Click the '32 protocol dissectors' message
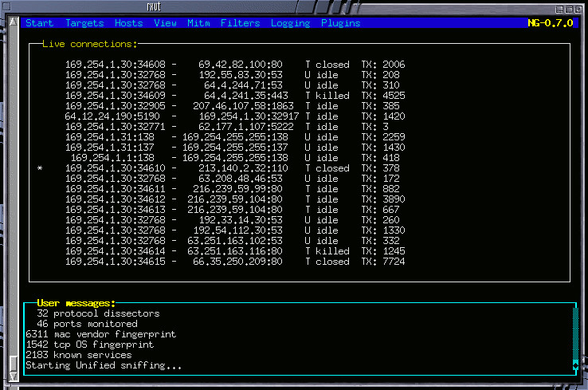The height and width of the screenshot is (390, 588). 98,313
